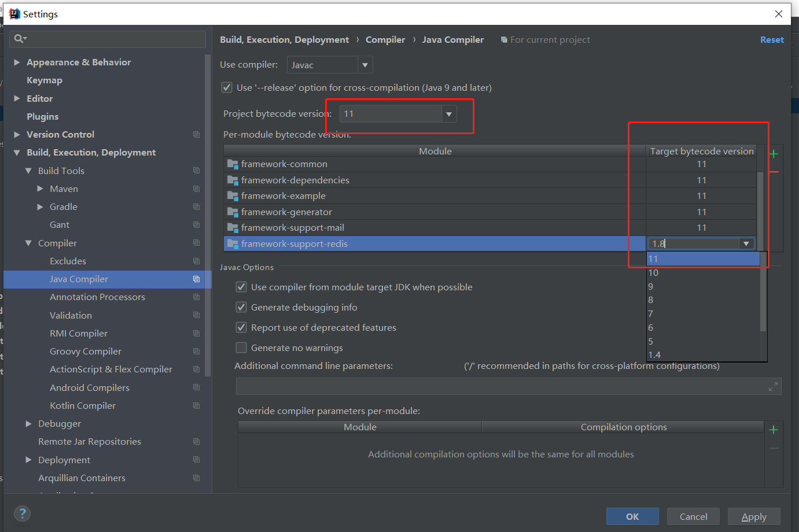
Task: Select version 8 in the dropdown list
Action: pos(703,300)
